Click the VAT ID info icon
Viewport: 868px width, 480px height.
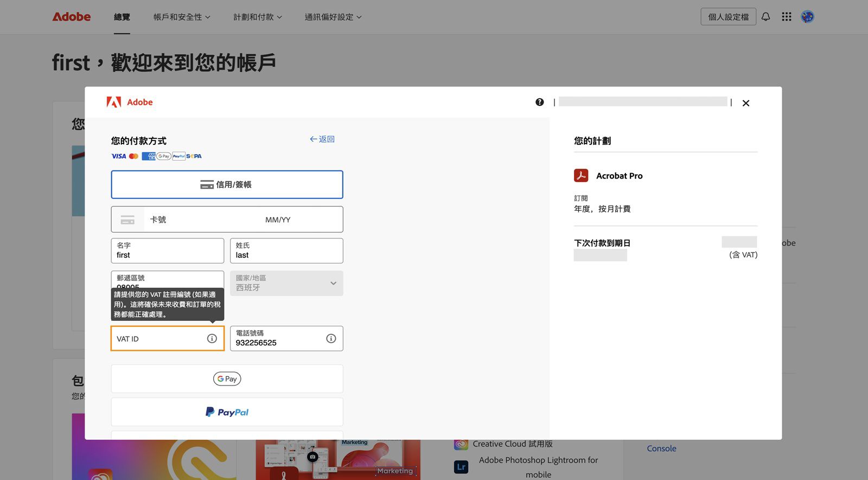[x=212, y=338]
